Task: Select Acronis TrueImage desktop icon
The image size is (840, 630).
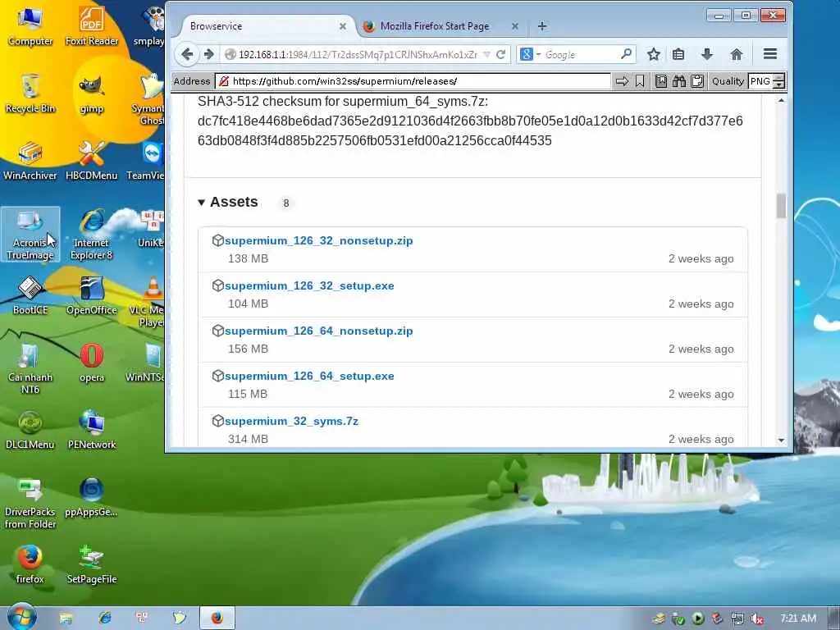Action: point(30,234)
